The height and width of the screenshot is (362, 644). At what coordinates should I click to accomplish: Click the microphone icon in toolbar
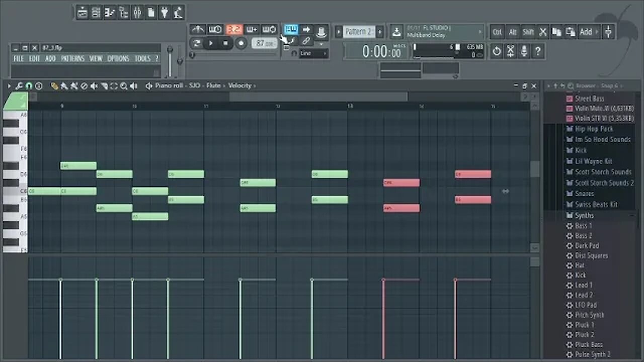click(x=524, y=51)
